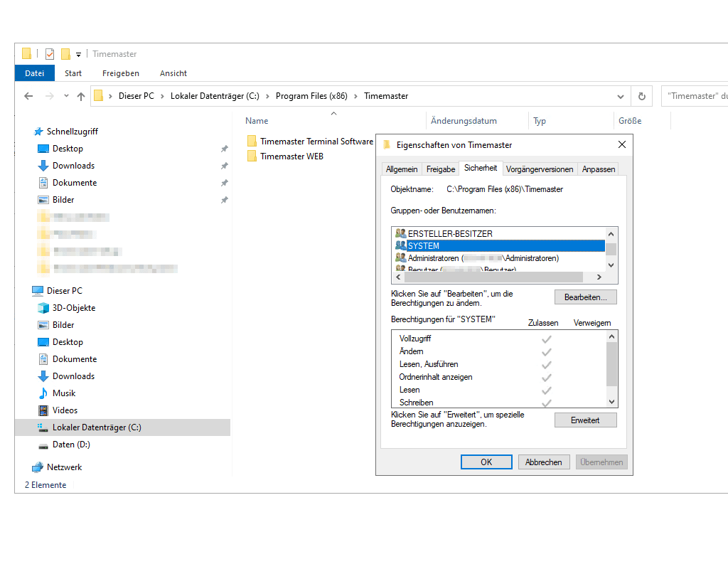The image size is (728, 569).
Task: Open the quick access toolbar customize dropdown
Action: coord(78,54)
